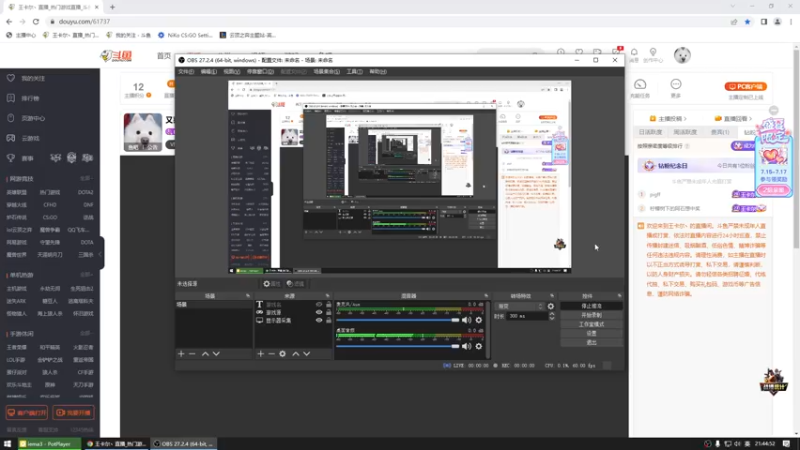Click Start Recording button in OBS
Image resolution: width=800 pixels, height=450 pixels.
coord(591,315)
